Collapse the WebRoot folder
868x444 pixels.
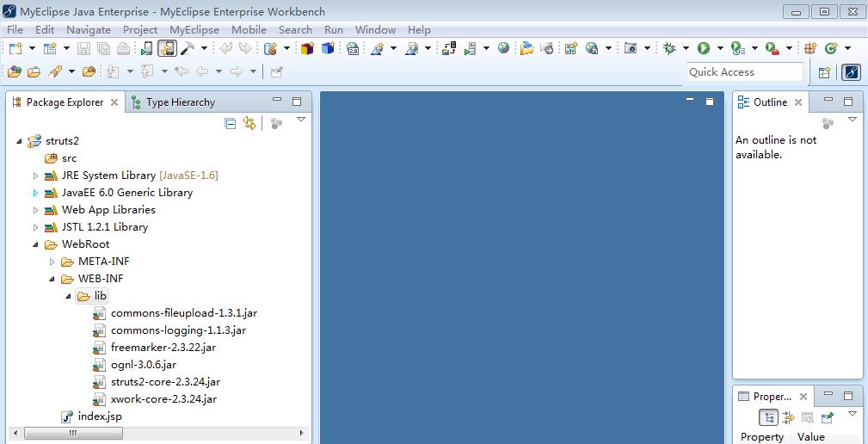pos(35,244)
